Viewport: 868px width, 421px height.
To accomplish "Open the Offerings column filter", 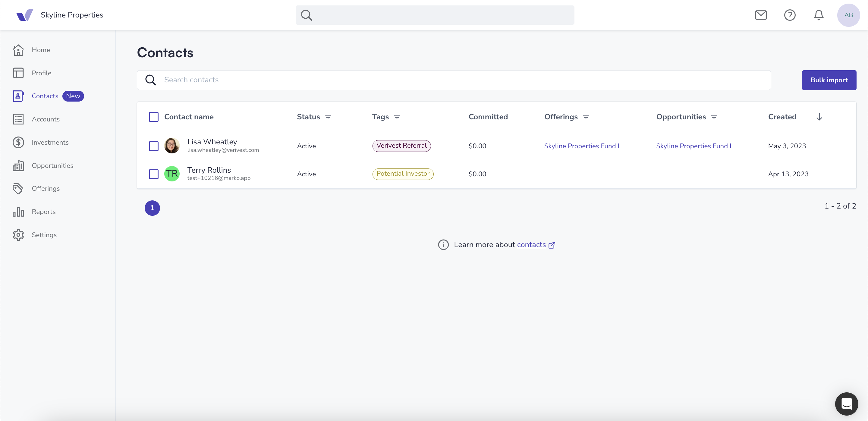I will [x=586, y=117].
